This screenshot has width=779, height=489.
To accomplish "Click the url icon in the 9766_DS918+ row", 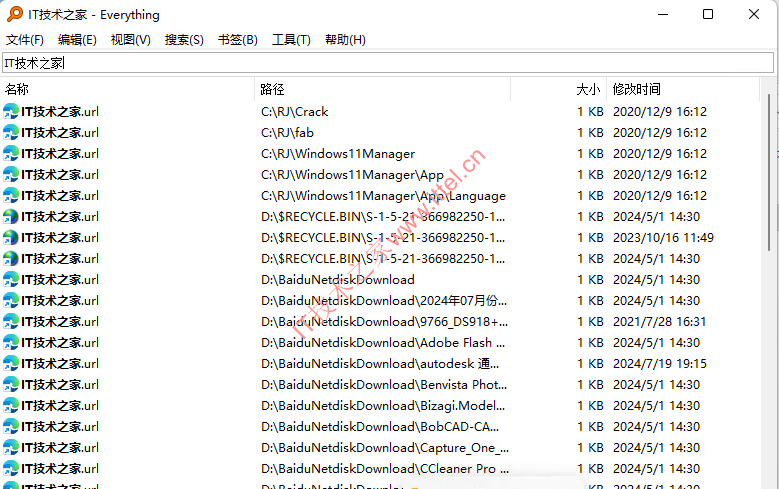I will (10, 322).
